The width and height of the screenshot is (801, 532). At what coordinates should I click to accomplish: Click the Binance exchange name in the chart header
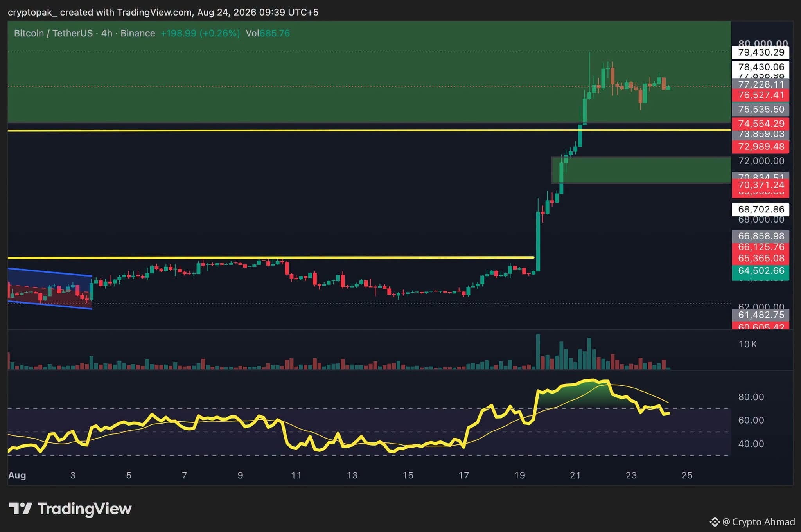(x=138, y=33)
